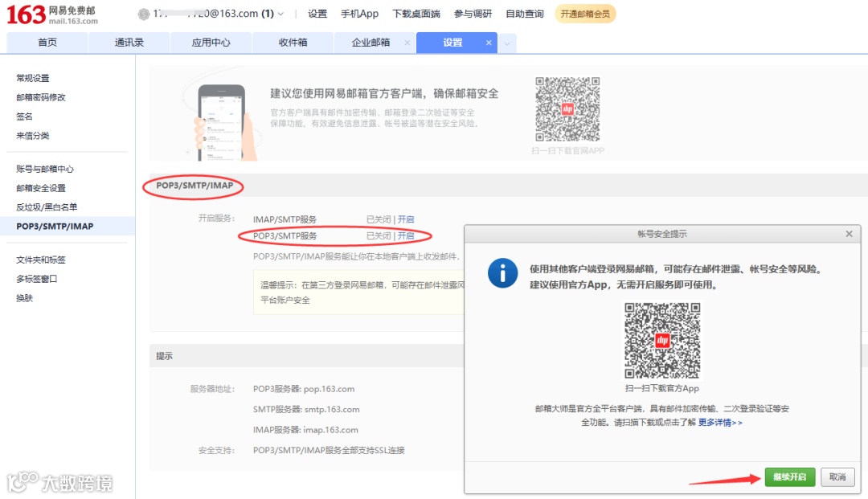Open 签名 in the sidebar

click(24, 117)
